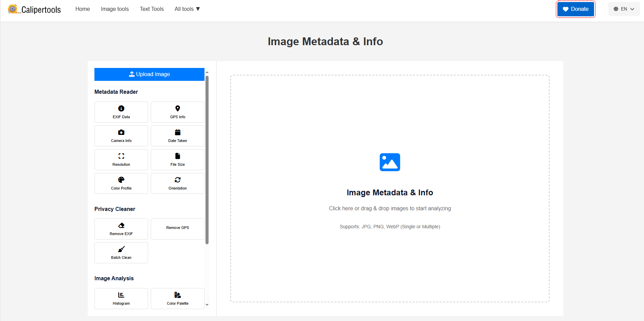Click the drag and drop upload area
The image size is (644, 321).
coord(390,189)
